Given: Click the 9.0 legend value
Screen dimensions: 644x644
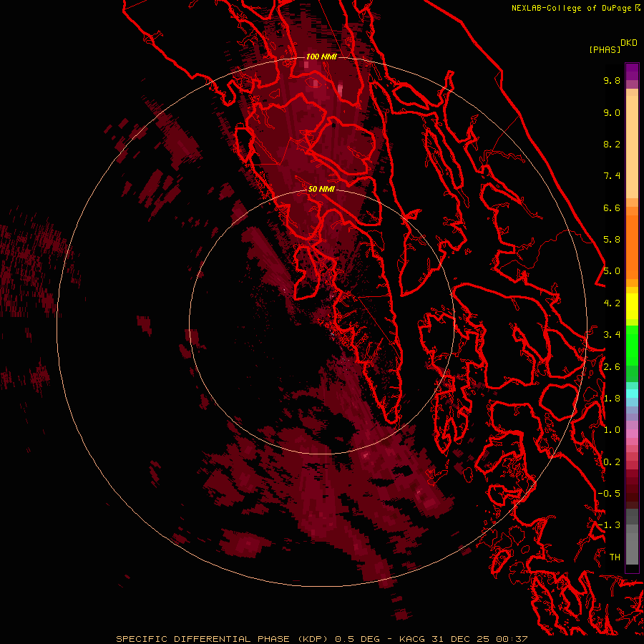Looking at the screenshot, I should (x=612, y=112).
